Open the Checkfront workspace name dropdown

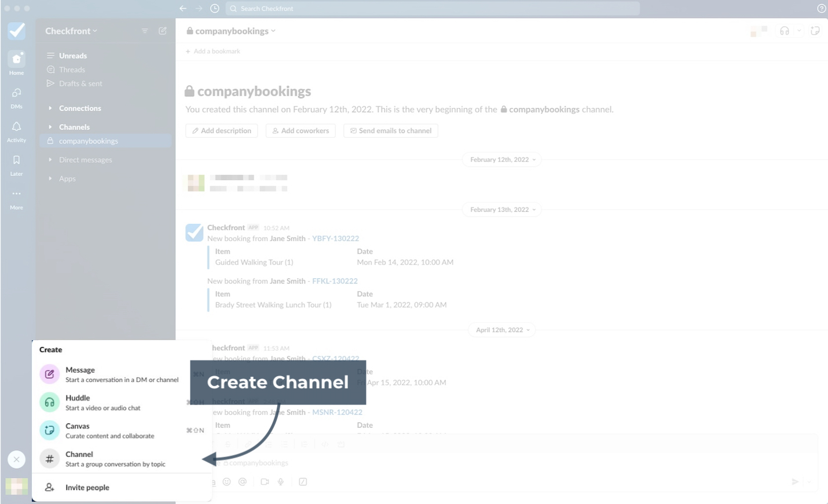[x=71, y=31]
